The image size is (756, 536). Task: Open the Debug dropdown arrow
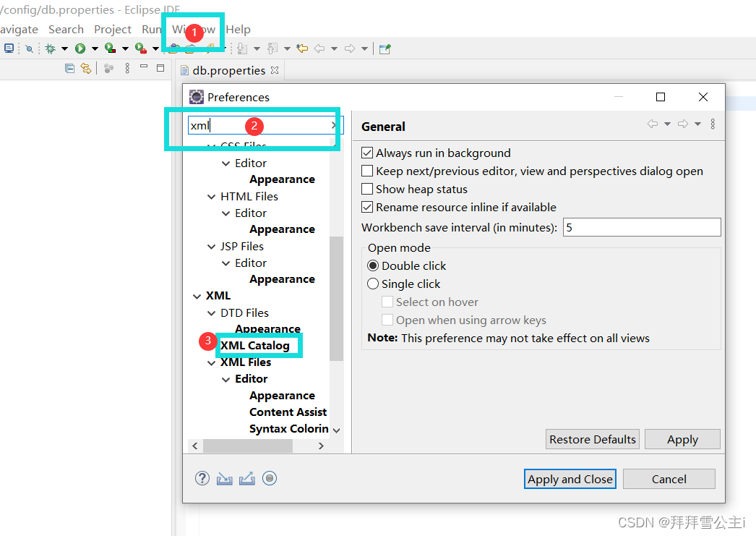click(x=64, y=48)
